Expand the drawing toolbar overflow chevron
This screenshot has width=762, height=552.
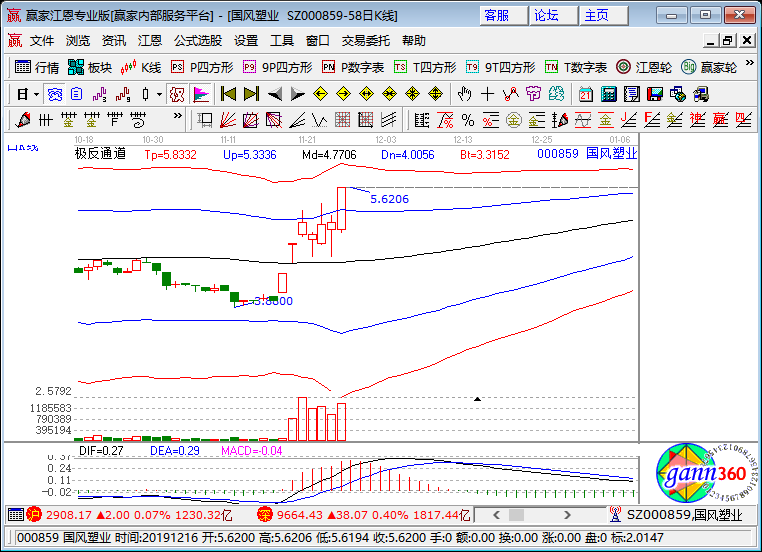pos(178,116)
